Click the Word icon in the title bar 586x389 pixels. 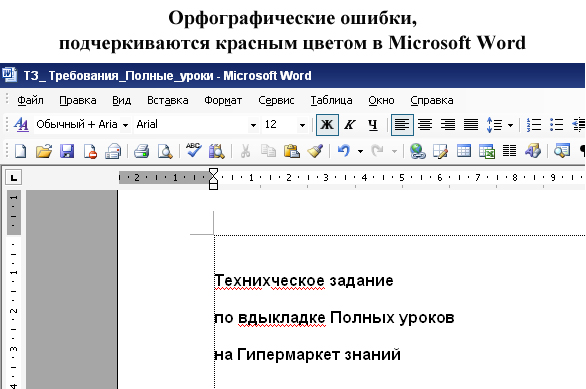click(9, 75)
